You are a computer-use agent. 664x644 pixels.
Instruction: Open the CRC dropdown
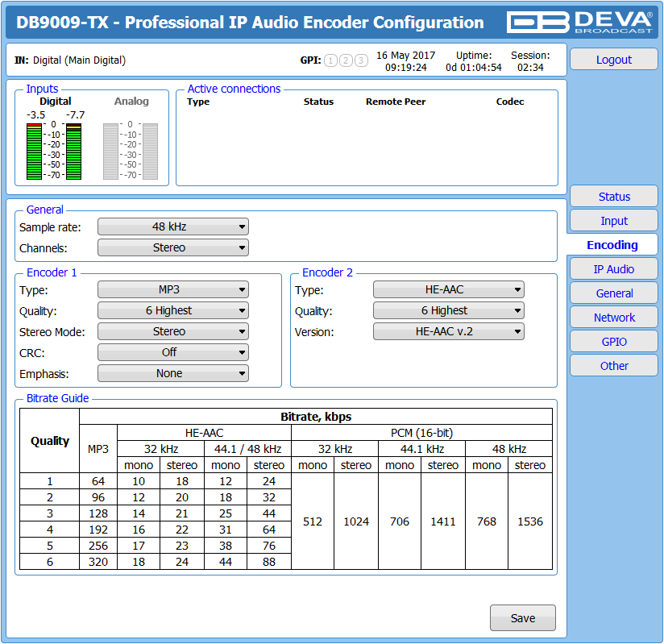172,352
